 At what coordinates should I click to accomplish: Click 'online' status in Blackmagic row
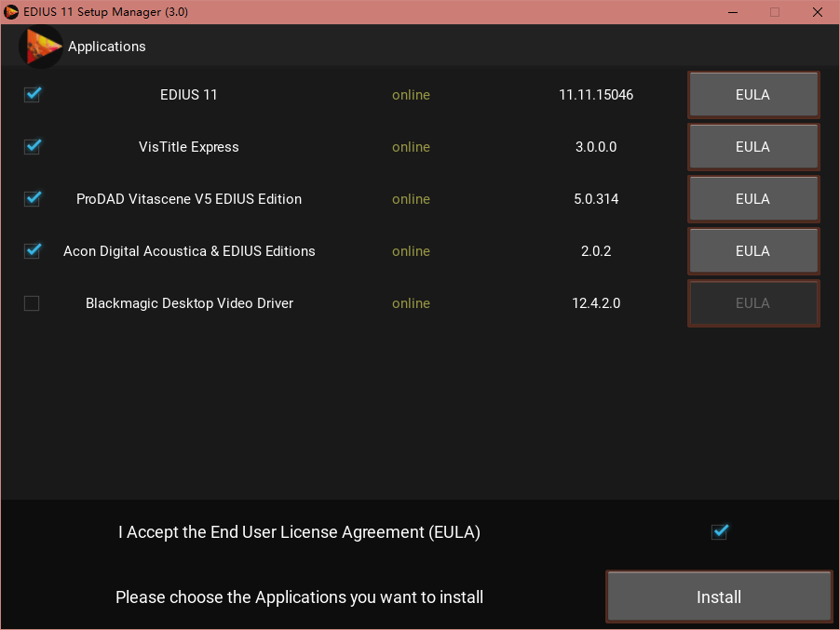(411, 303)
